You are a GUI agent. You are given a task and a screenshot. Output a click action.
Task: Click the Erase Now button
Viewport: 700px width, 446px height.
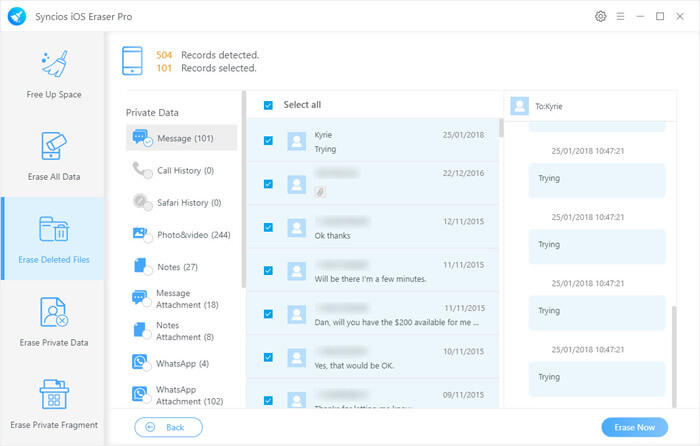point(634,427)
